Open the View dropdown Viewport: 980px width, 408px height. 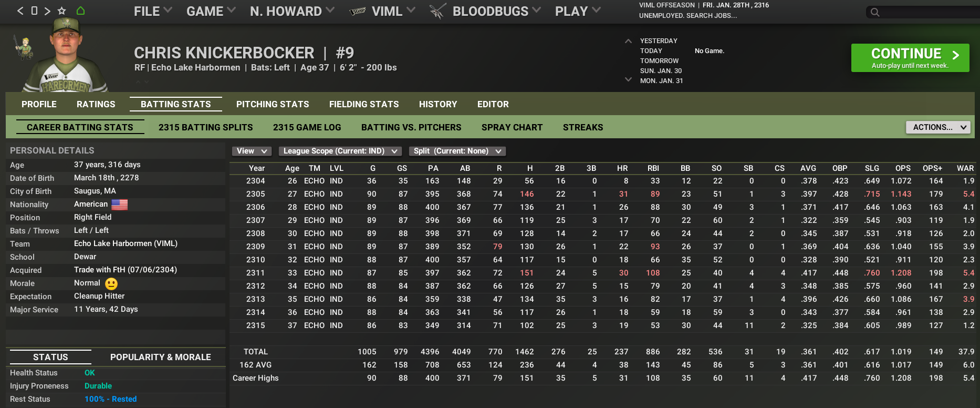(x=252, y=151)
